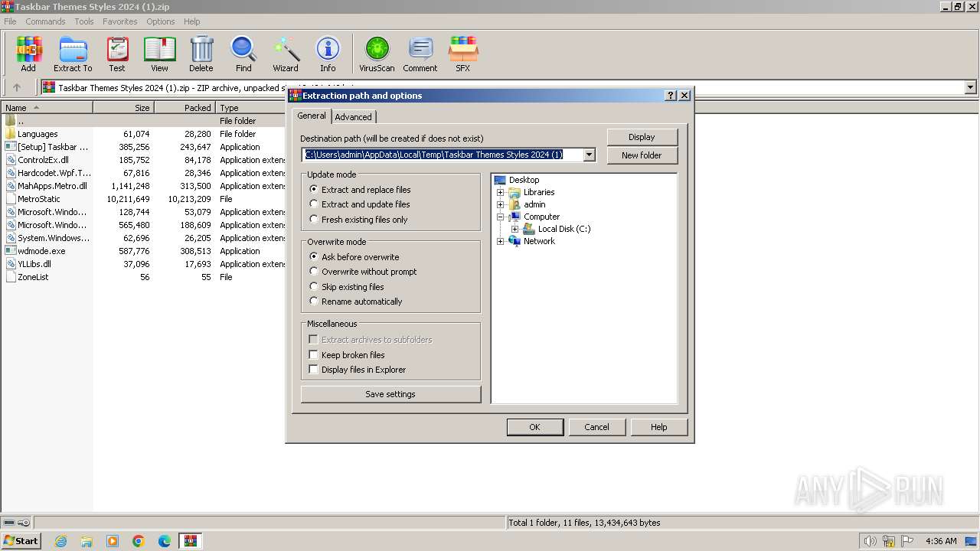This screenshot has height=551, width=980.
Task: Select ControlzEx.dll in file list
Action: coord(43,160)
